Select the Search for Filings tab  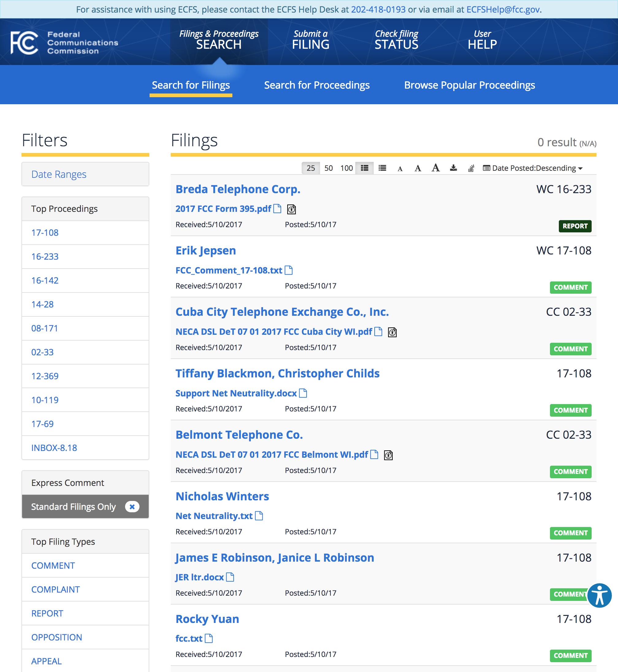(191, 85)
